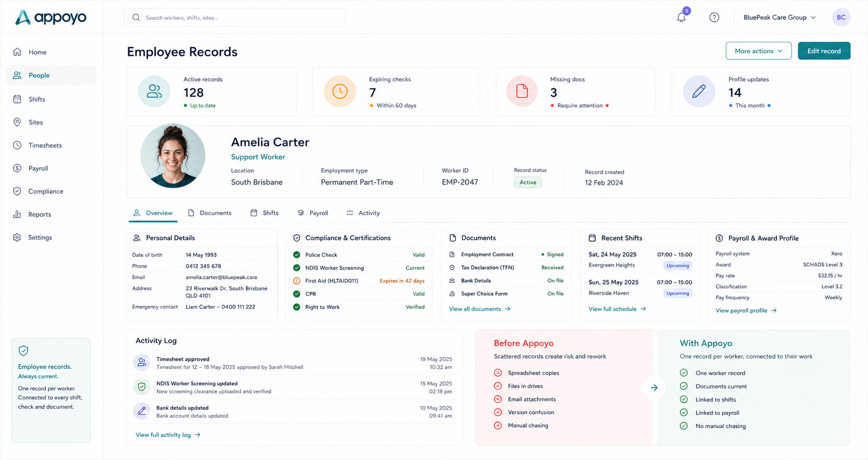Click the arrow between Before and With Appoyo

point(654,387)
